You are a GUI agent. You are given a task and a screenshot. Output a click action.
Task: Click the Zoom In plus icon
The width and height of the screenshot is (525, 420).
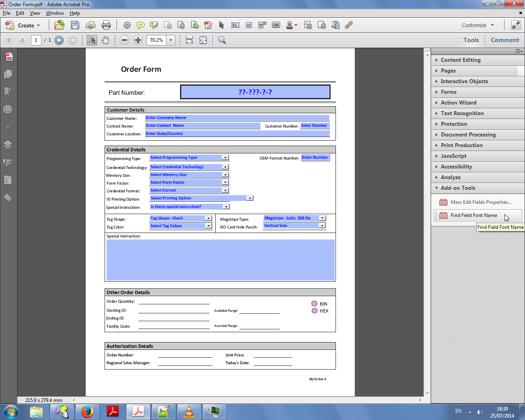coord(138,40)
